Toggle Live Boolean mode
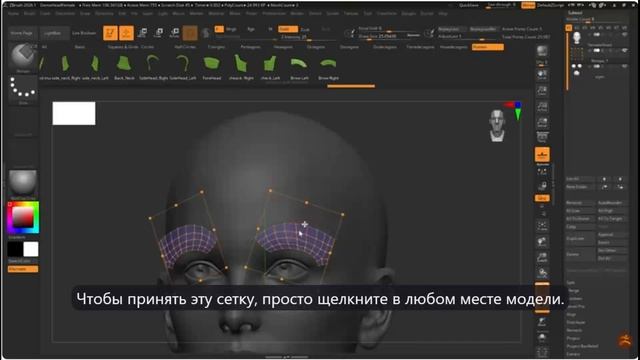 tap(84, 33)
